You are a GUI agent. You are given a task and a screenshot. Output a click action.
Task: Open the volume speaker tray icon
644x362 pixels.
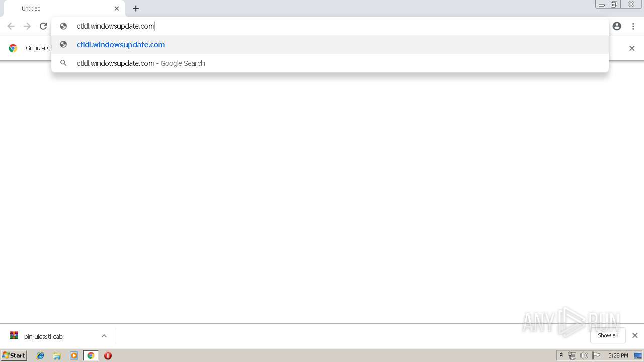click(x=584, y=355)
